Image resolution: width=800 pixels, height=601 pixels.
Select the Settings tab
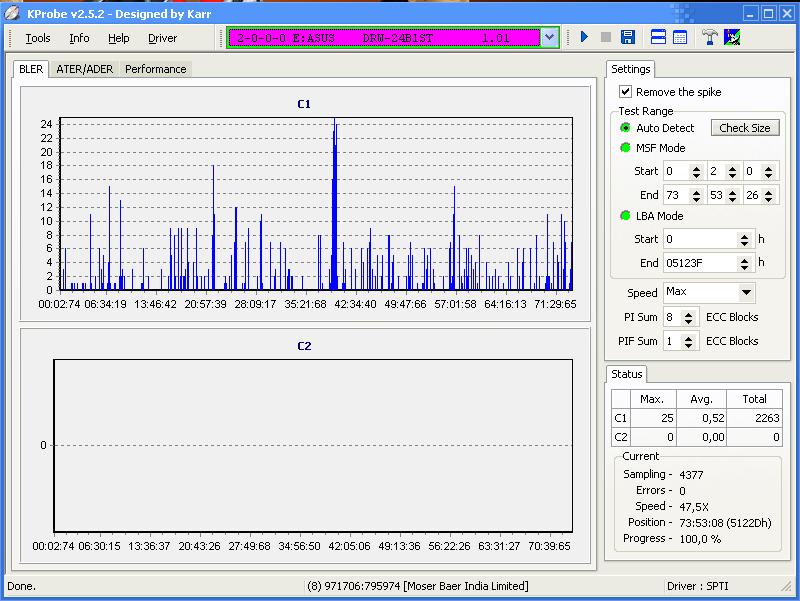click(x=631, y=69)
